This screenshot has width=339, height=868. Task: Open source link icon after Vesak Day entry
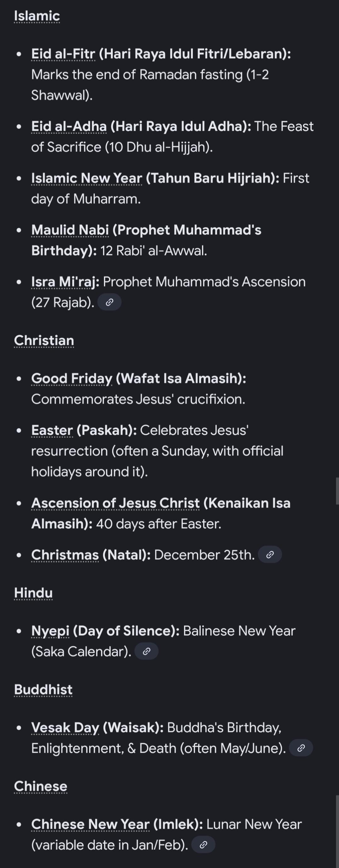[301, 748]
